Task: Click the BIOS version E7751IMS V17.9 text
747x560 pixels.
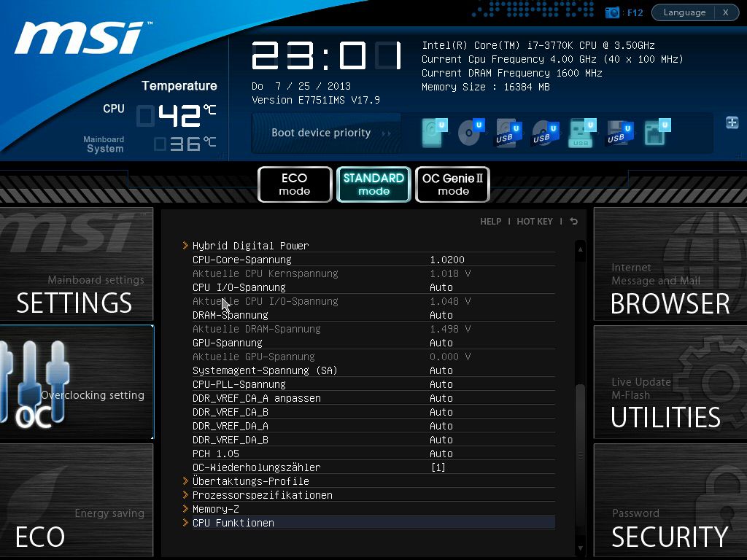Action: (316, 100)
